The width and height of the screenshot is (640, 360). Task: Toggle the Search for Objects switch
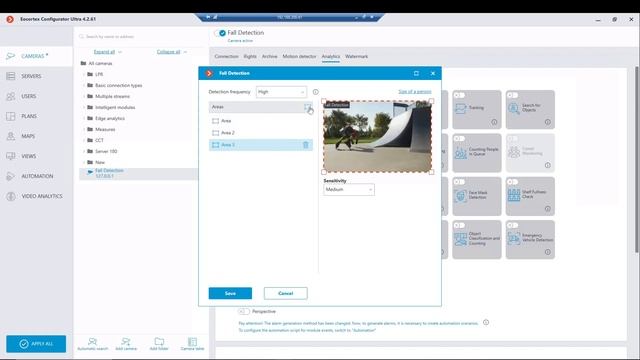(x=512, y=95)
